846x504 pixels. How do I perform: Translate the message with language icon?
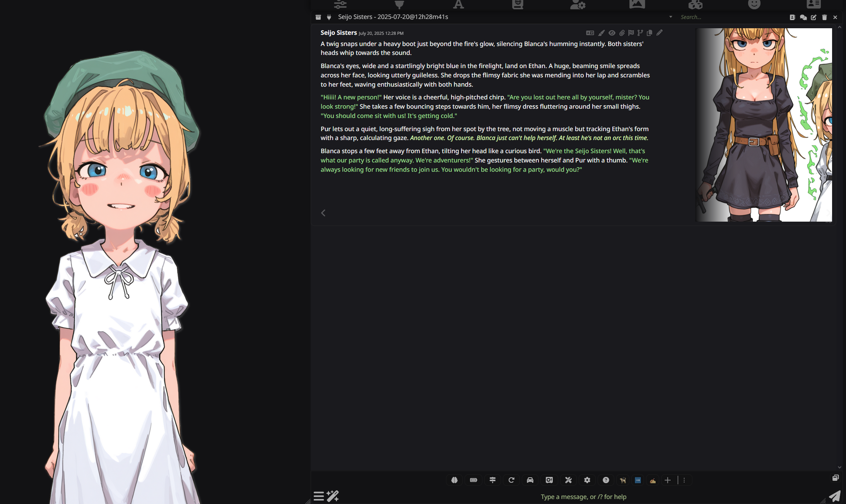pos(590,33)
